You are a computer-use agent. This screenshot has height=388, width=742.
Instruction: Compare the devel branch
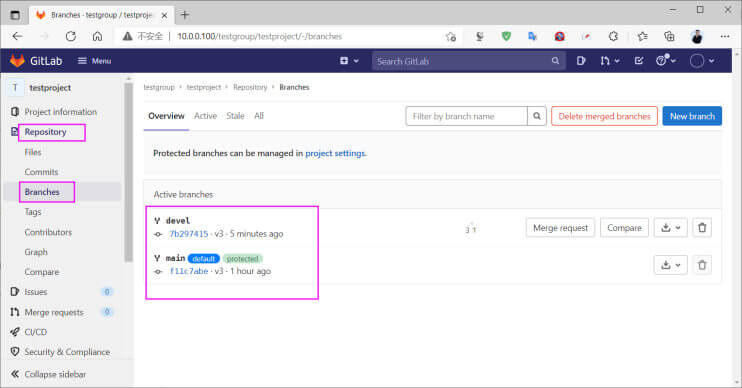click(624, 228)
